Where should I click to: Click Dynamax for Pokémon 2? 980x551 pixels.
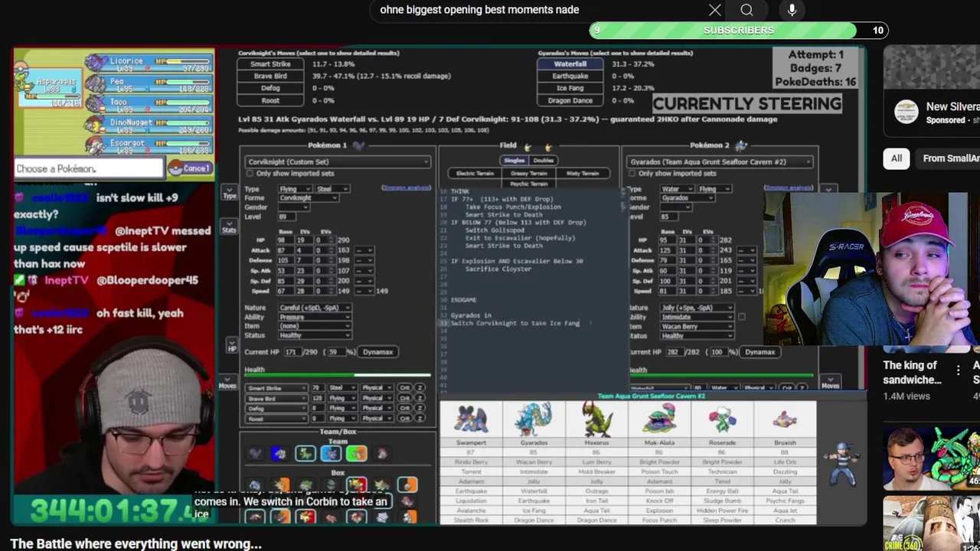[x=759, y=352]
